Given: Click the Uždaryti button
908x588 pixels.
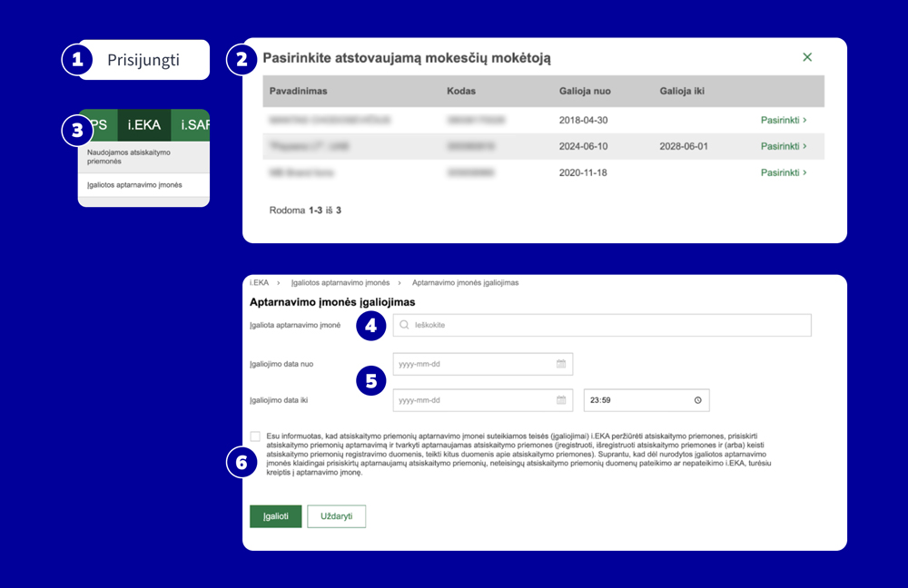Looking at the screenshot, I should [x=337, y=514].
